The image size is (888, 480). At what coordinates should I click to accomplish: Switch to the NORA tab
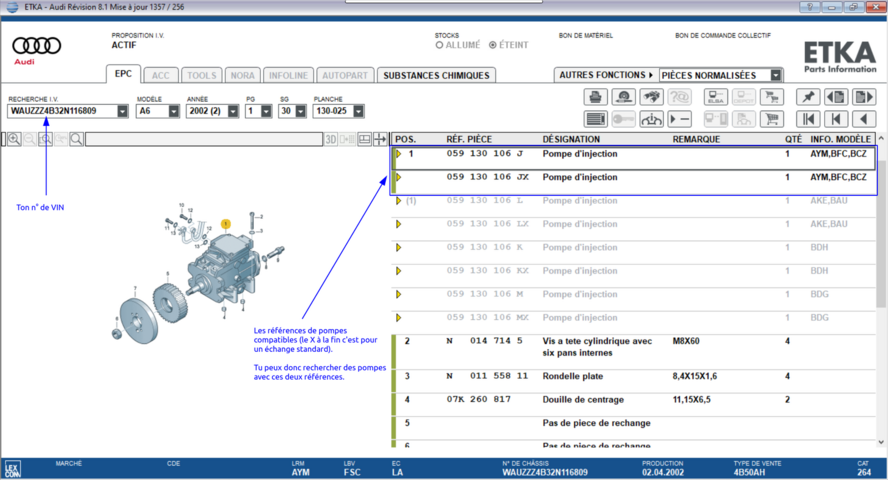[x=242, y=75]
